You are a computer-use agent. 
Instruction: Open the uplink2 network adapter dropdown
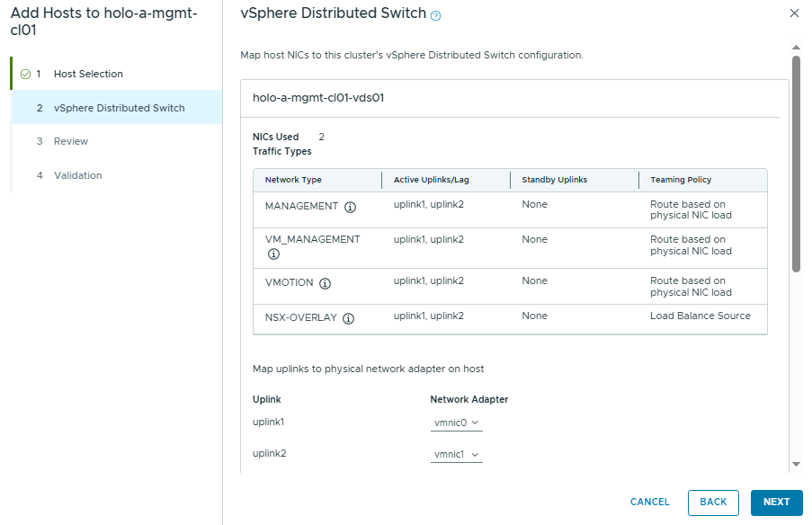[457, 455]
